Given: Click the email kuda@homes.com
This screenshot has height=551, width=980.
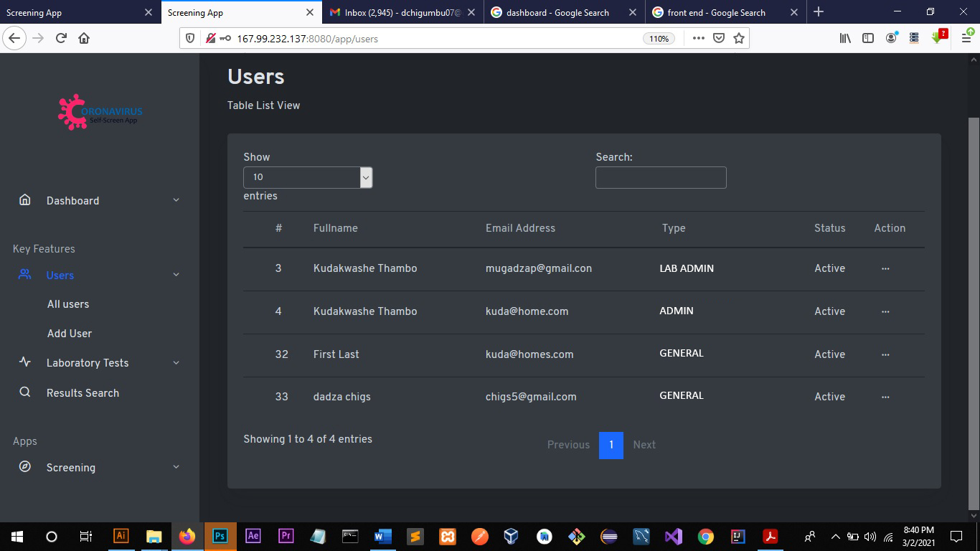Looking at the screenshot, I should (x=529, y=354).
